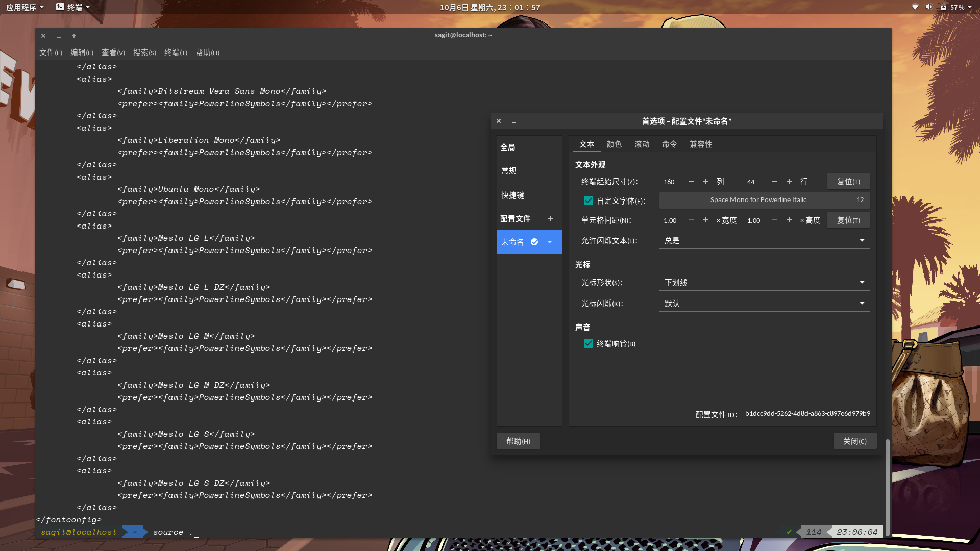Toggle the 终端响铃 sound option
The image size is (980, 551).
point(588,343)
